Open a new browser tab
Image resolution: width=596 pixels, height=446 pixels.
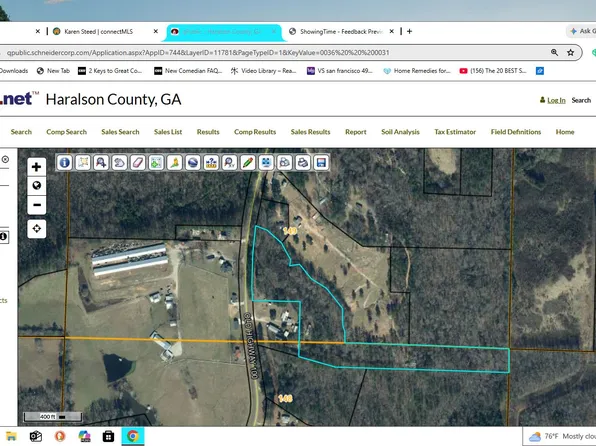[409, 32]
